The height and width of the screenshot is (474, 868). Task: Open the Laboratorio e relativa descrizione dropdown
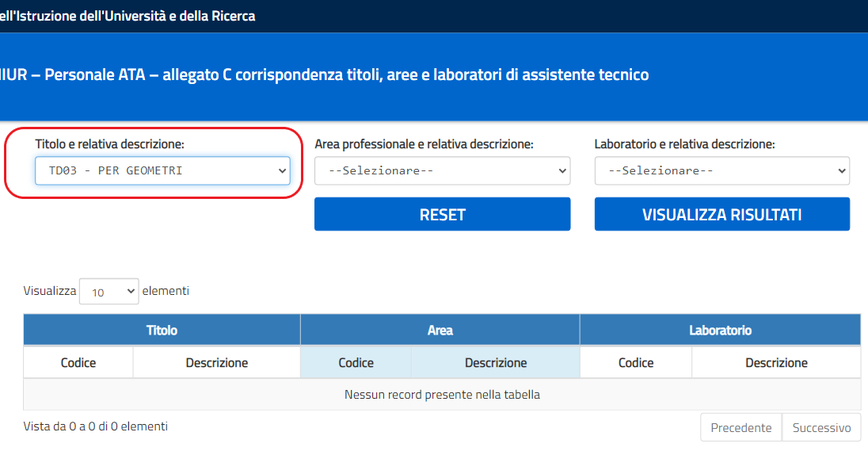click(721, 170)
